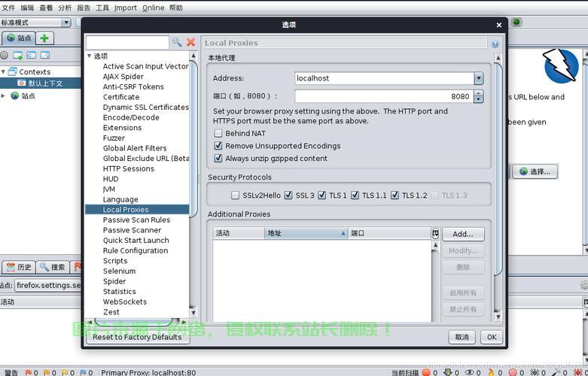Screen dimensions: 588x376
Task: Click the red X clear-search icon
Action: (x=191, y=42)
